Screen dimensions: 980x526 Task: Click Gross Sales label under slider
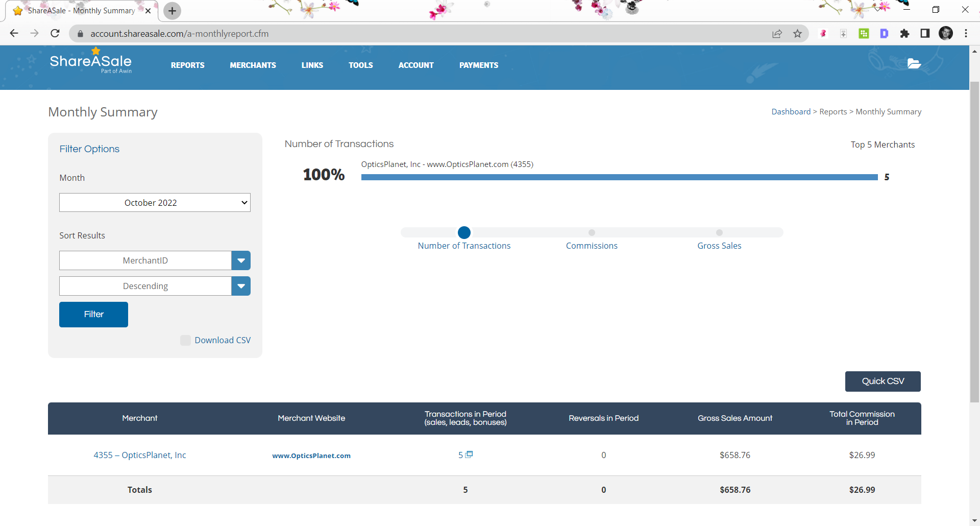(x=719, y=246)
